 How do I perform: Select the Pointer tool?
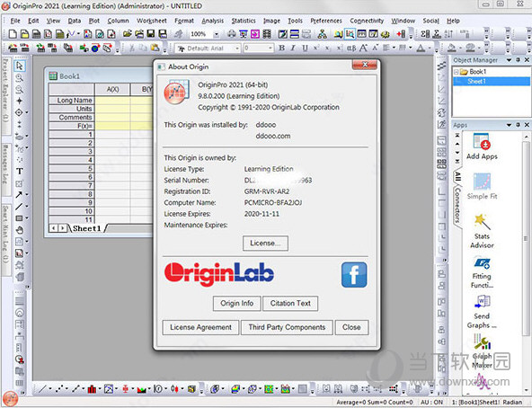tap(20, 66)
